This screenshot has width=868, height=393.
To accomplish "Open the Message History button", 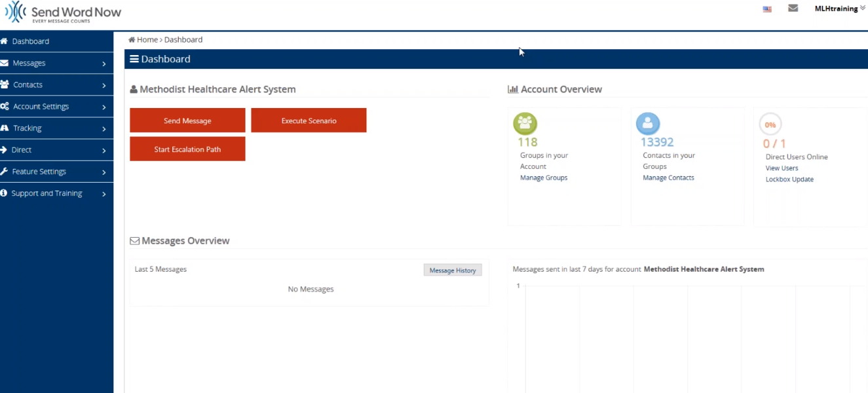I will pyautogui.click(x=453, y=270).
